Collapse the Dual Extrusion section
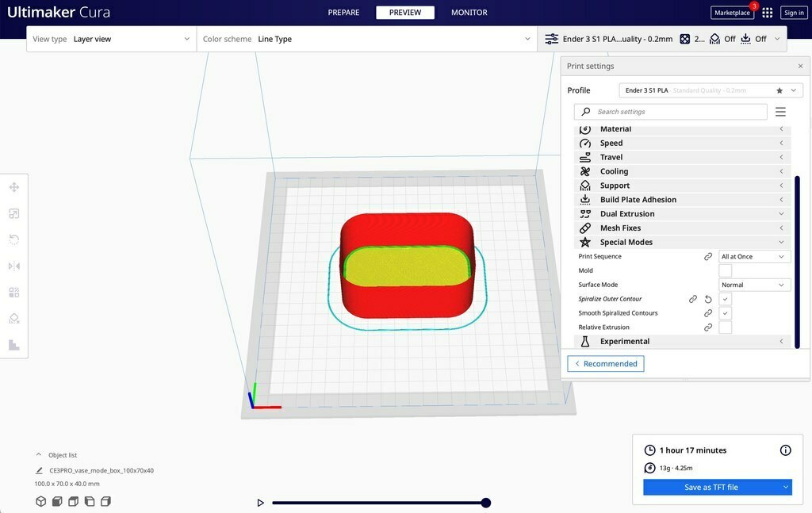The image size is (812, 513). 683,214
